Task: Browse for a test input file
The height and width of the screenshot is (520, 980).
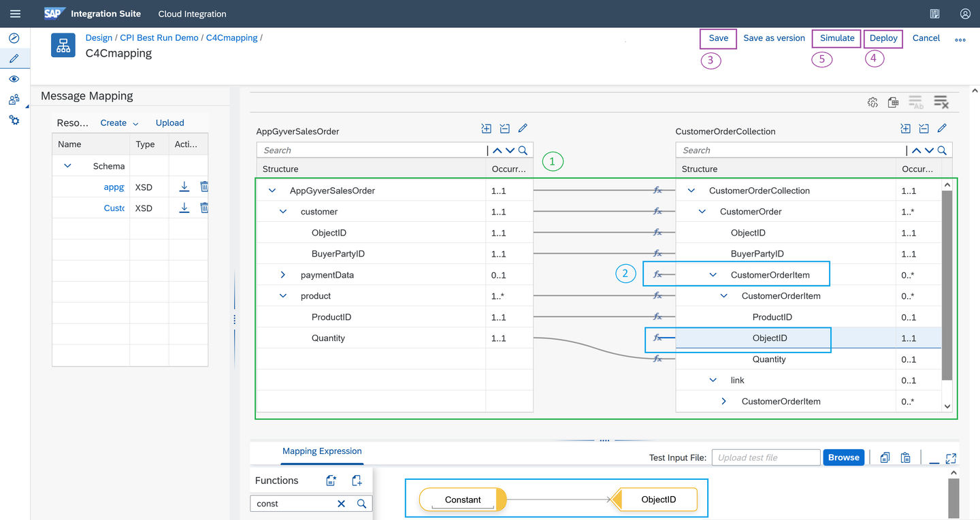Action: (844, 457)
